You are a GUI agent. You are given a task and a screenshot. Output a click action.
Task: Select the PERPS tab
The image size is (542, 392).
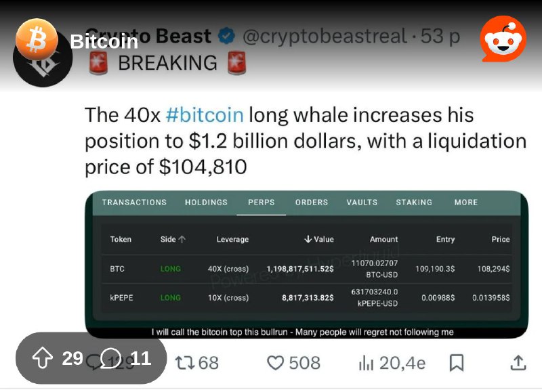pos(262,202)
